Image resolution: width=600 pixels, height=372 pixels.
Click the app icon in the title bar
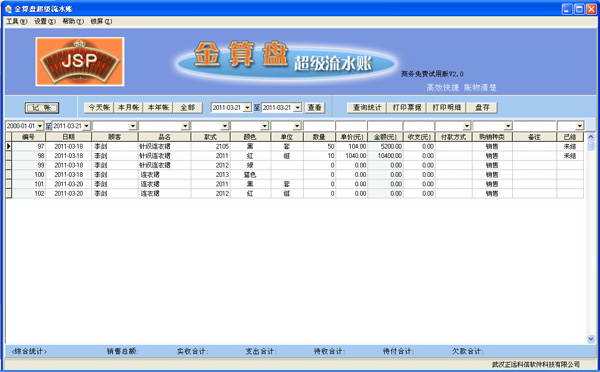[x=8, y=8]
